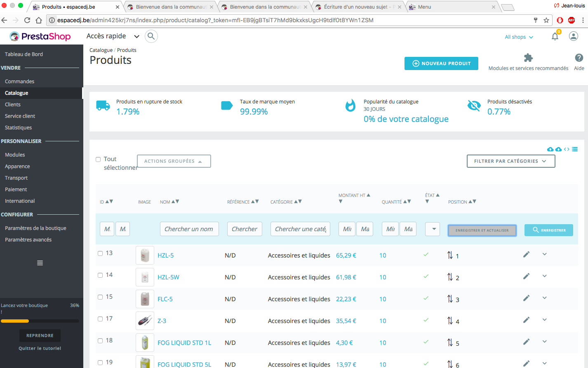Click the PrestaShop logo
588x368 pixels.
tap(40, 37)
